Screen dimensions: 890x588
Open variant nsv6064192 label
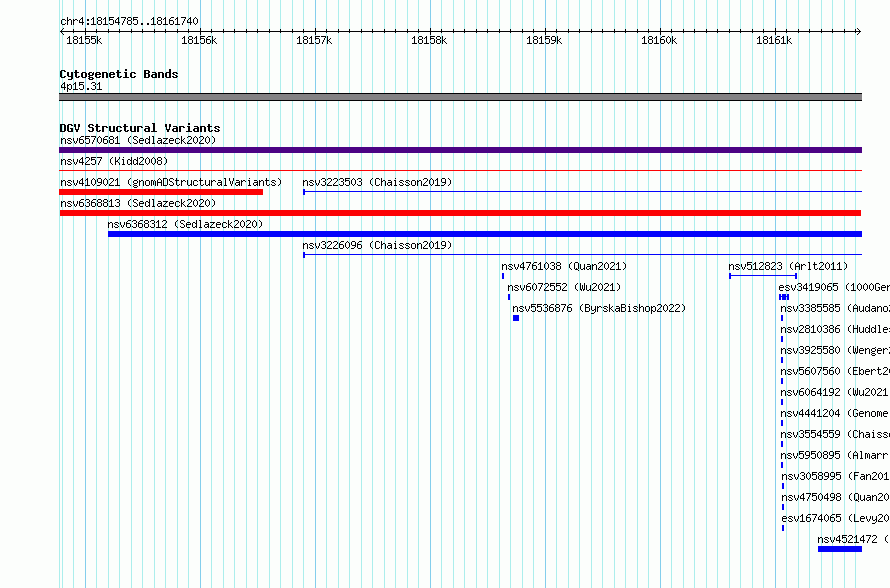pos(835,392)
